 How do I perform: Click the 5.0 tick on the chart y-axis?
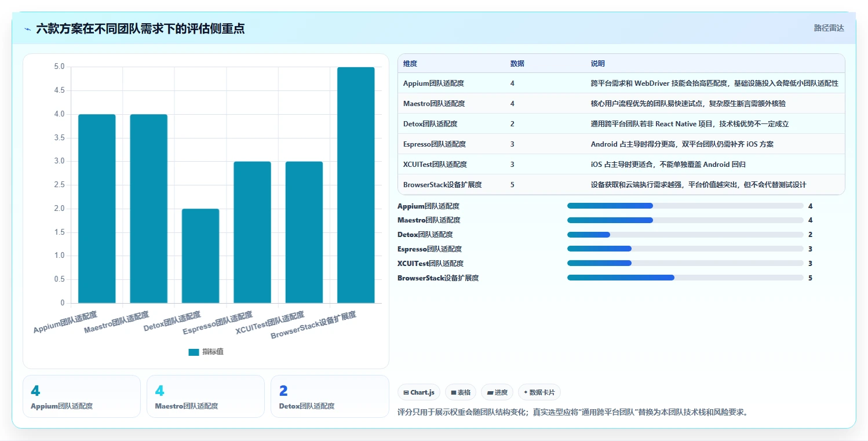(x=60, y=67)
